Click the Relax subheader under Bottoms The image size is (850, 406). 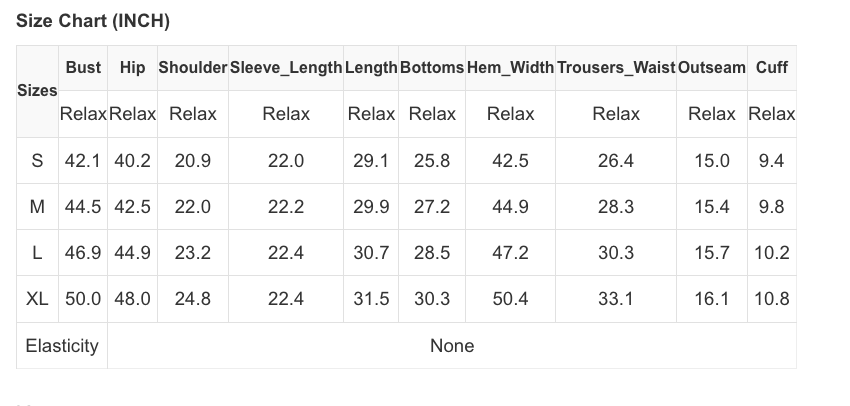coord(432,114)
